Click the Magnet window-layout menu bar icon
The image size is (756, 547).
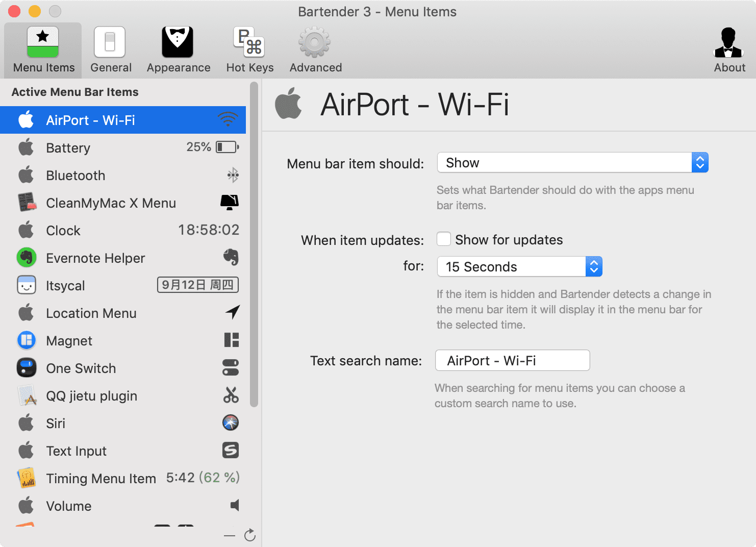232,340
